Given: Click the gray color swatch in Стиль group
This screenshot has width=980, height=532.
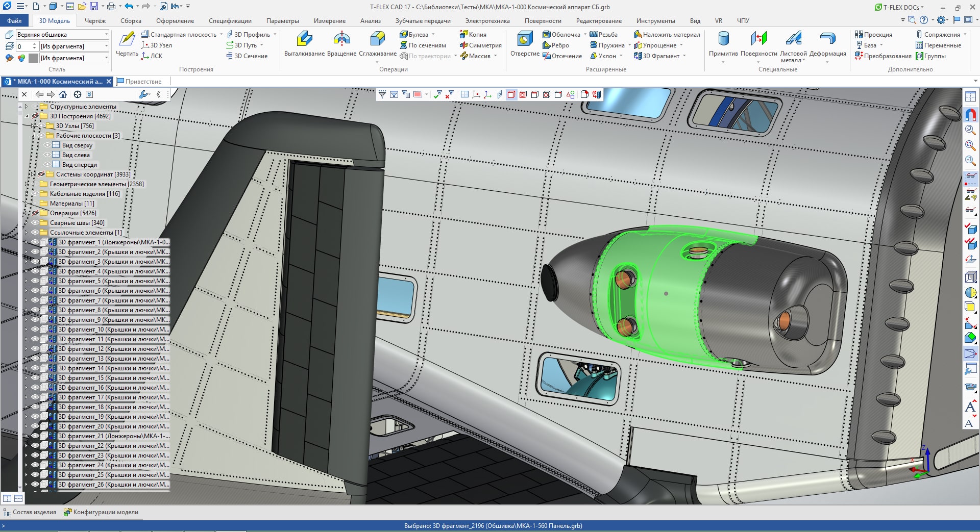Looking at the screenshot, I should 34,58.
